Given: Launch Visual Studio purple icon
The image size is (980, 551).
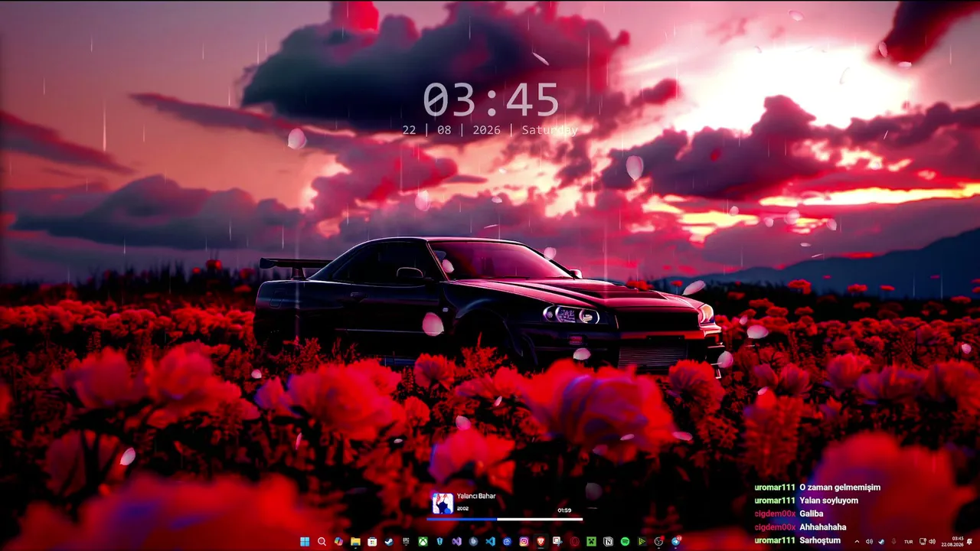Looking at the screenshot, I should 456,542.
